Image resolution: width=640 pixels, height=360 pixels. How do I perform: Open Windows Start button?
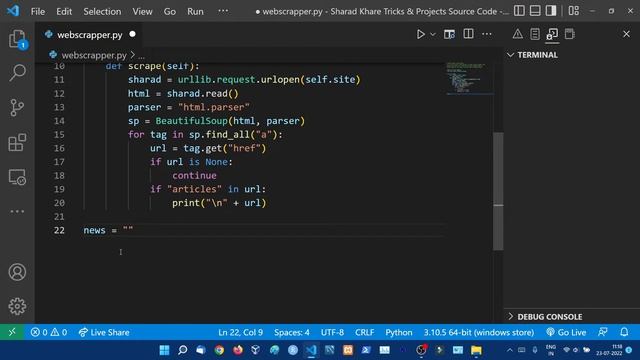[164, 350]
